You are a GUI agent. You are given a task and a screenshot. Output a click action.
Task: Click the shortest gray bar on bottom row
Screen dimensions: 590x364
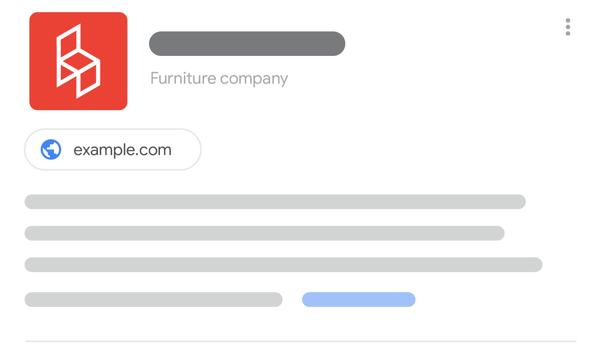pos(153,299)
